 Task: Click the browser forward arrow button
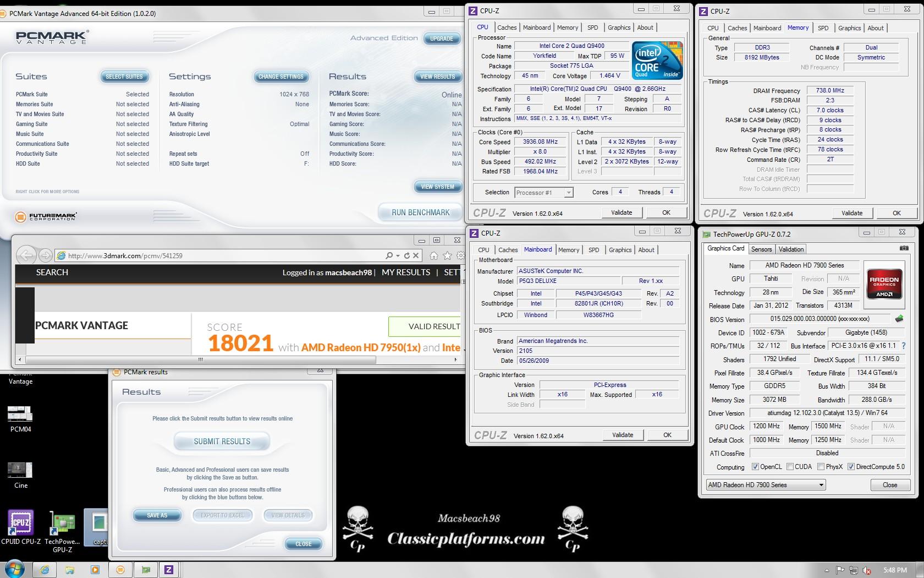pos(46,255)
